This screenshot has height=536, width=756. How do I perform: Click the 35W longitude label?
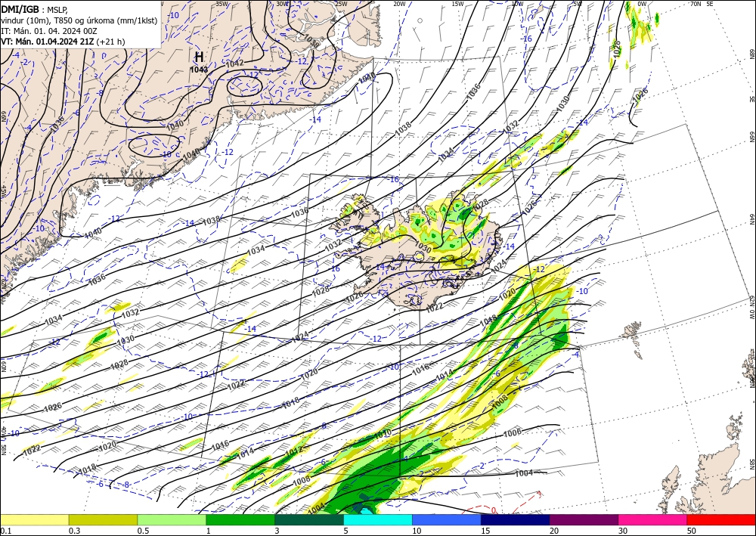222,4
